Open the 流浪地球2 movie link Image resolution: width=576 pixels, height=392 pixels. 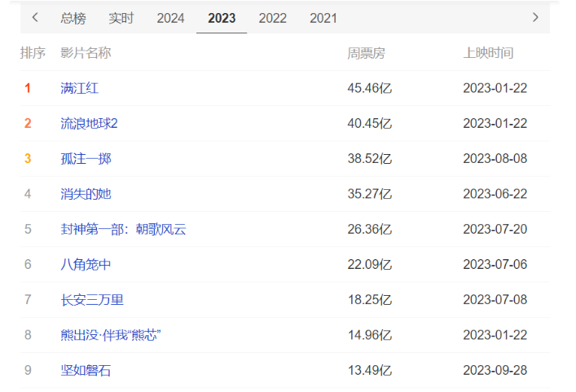point(89,123)
